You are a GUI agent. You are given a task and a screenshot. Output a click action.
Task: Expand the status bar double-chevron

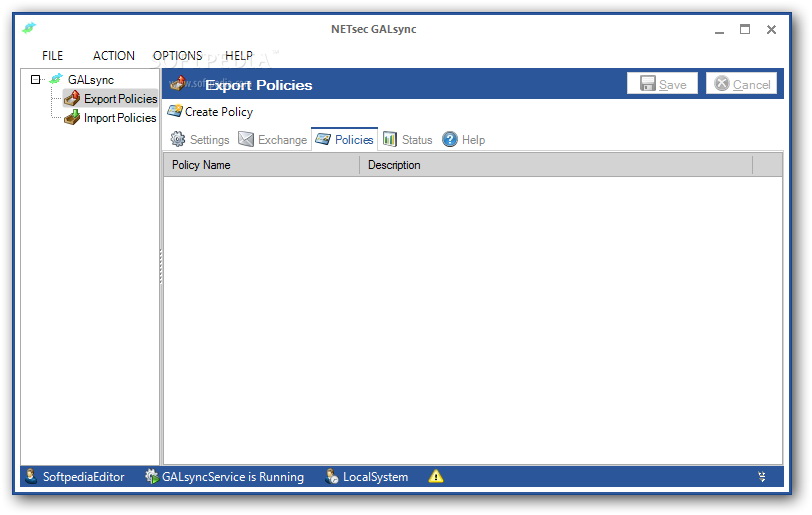coord(762,476)
